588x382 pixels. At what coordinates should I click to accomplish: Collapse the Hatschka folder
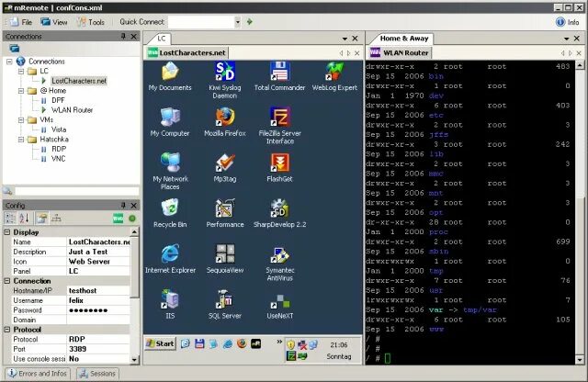click(21, 139)
